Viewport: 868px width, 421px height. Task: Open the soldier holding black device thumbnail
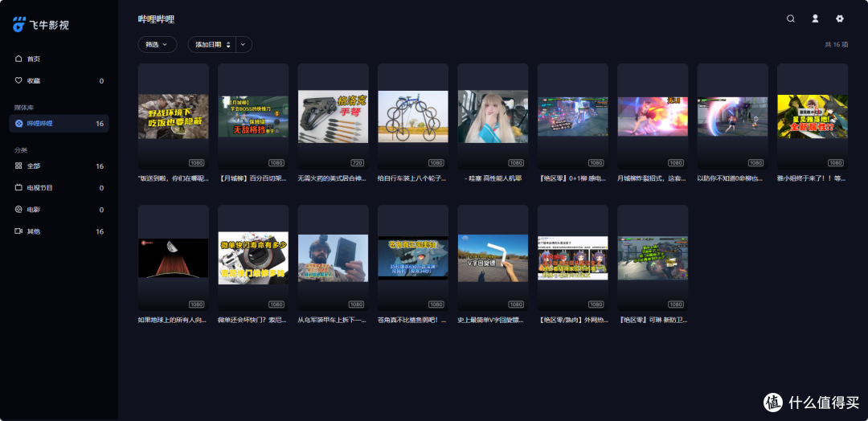click(334, 259)
